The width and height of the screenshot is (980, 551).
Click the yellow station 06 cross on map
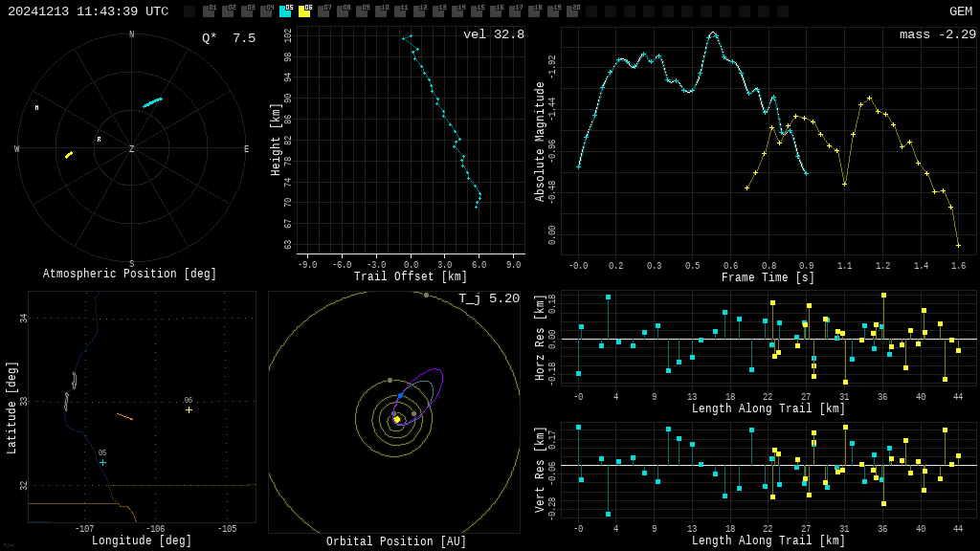[x=189, y=409]
